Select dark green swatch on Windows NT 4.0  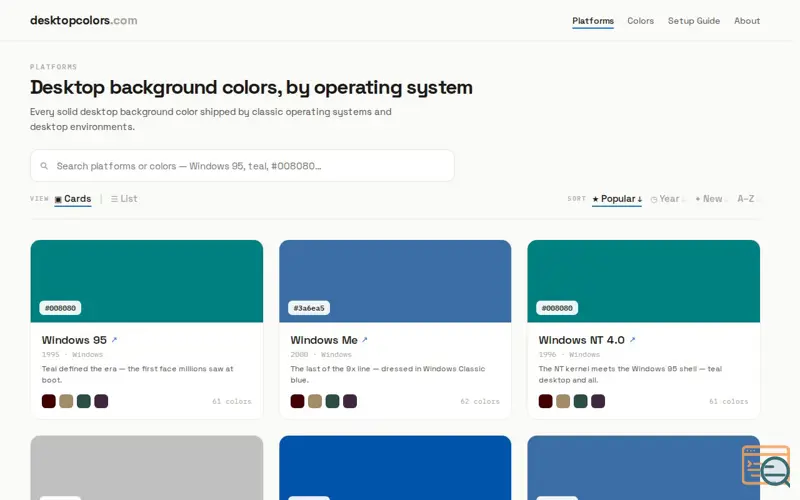coord(581,402)
